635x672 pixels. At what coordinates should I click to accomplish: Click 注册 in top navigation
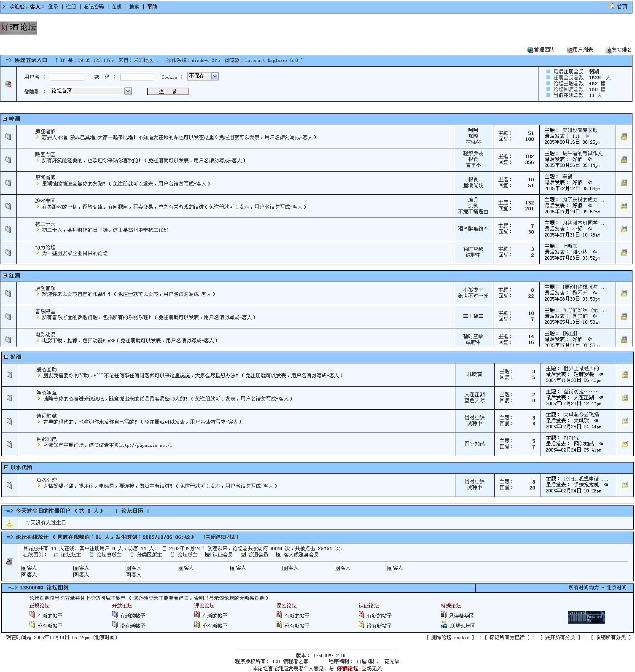pos(71,7)
